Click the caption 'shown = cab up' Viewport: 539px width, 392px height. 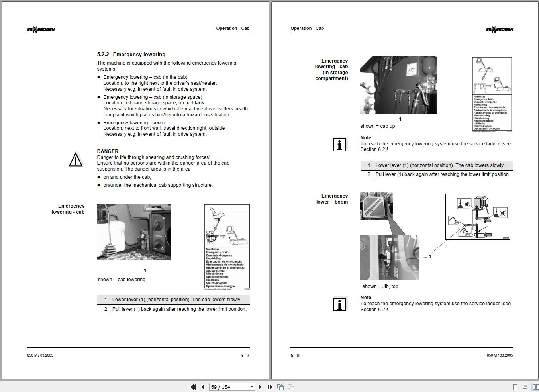tap(378, 126)
